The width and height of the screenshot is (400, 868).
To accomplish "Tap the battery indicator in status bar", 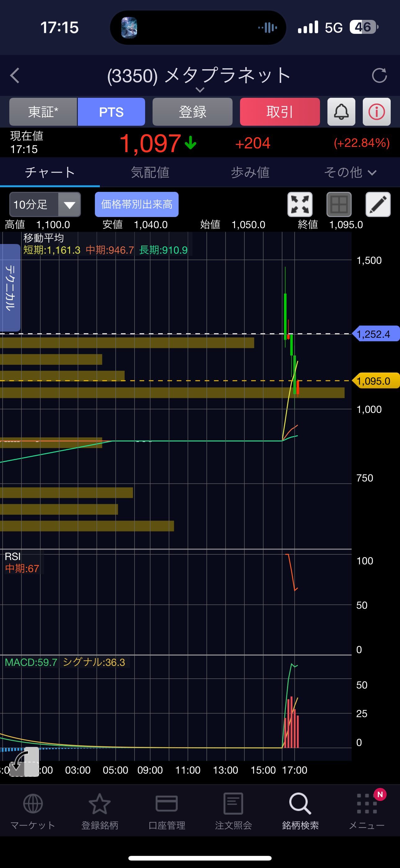I will click(x=364, y=27).
